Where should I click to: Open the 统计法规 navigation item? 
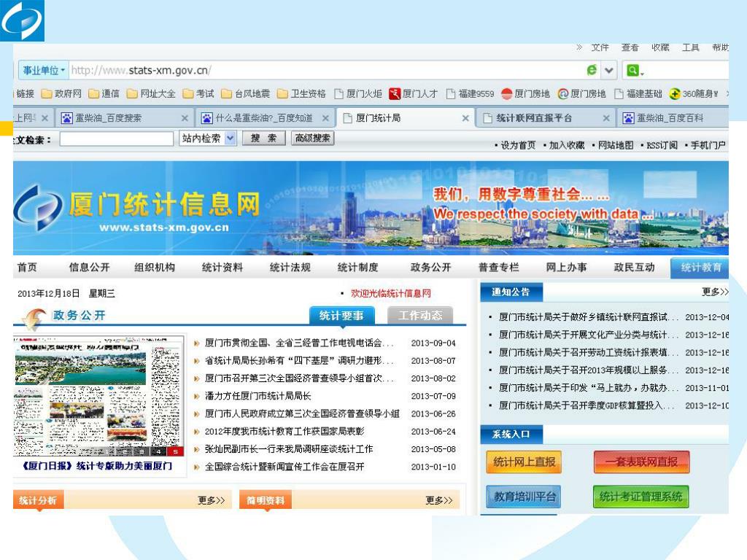(x=290, y=267)
